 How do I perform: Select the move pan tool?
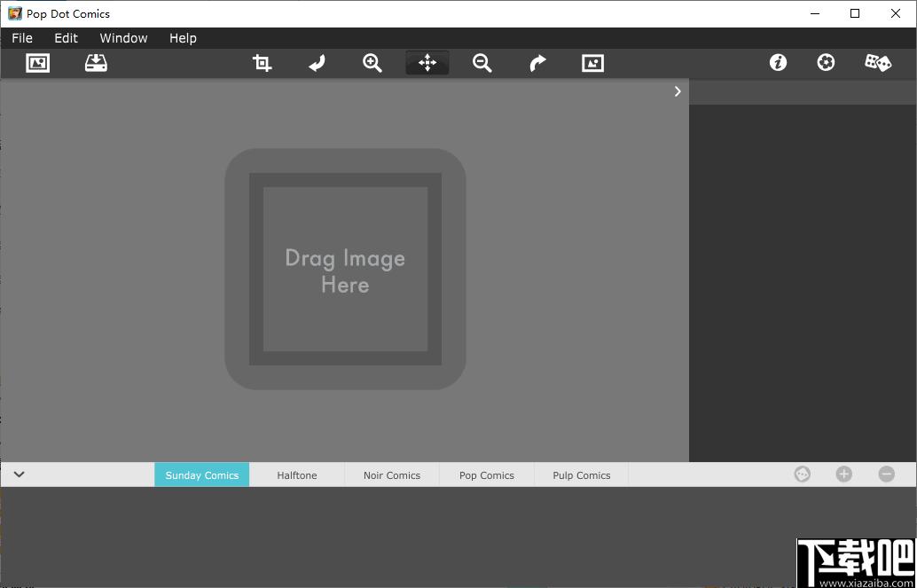427,63
